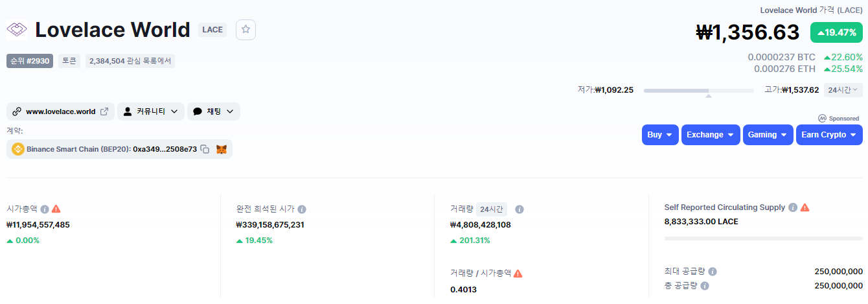Open the Gaming dropdown button
Viewport: 868px width, 304px height.
pyautogui.click(x=768, y=135)
